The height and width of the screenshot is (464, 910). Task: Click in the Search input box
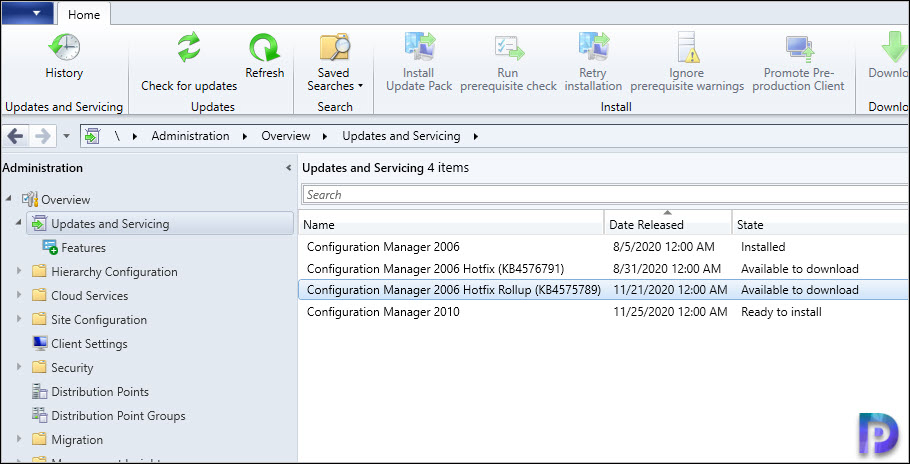click(x=605, y=194)
